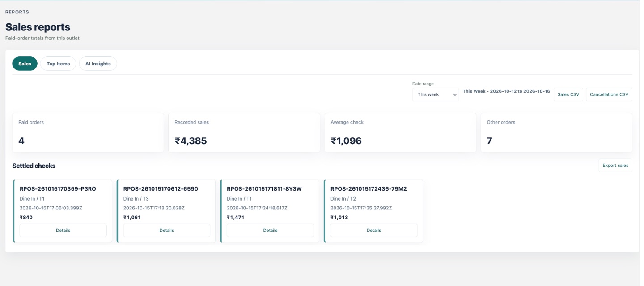Select the Other orders card

click(x=556, y=132)
